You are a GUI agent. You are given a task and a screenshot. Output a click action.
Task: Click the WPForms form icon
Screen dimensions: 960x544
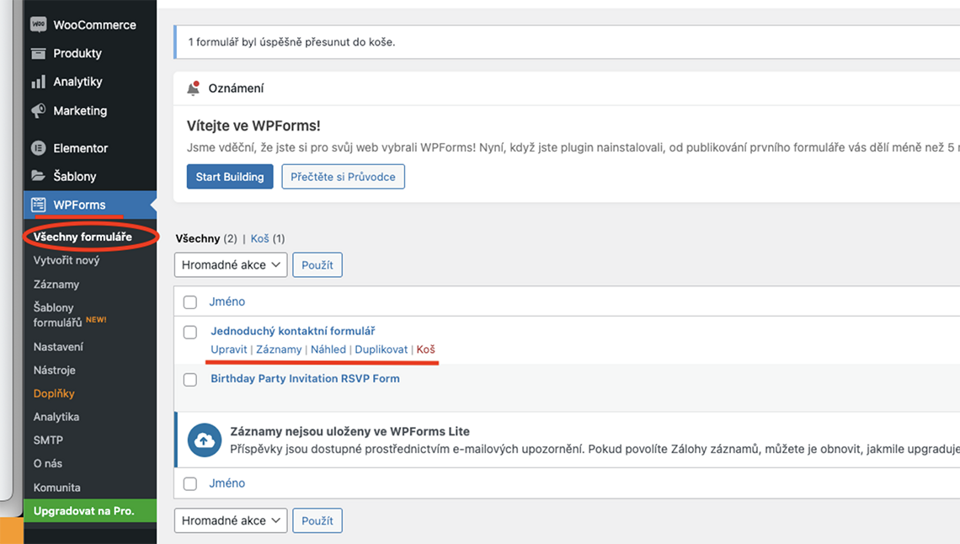click(x=39, y=204)
